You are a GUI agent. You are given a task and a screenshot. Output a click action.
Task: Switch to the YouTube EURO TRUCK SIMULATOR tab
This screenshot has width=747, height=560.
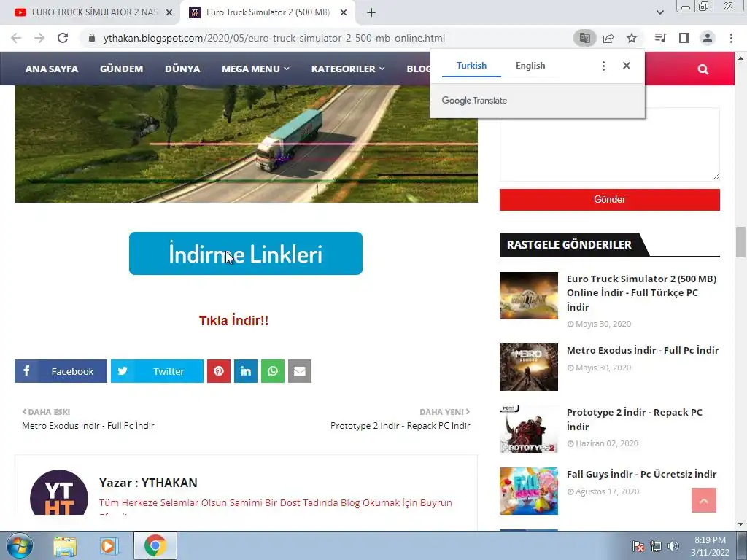tap(90, 12)
